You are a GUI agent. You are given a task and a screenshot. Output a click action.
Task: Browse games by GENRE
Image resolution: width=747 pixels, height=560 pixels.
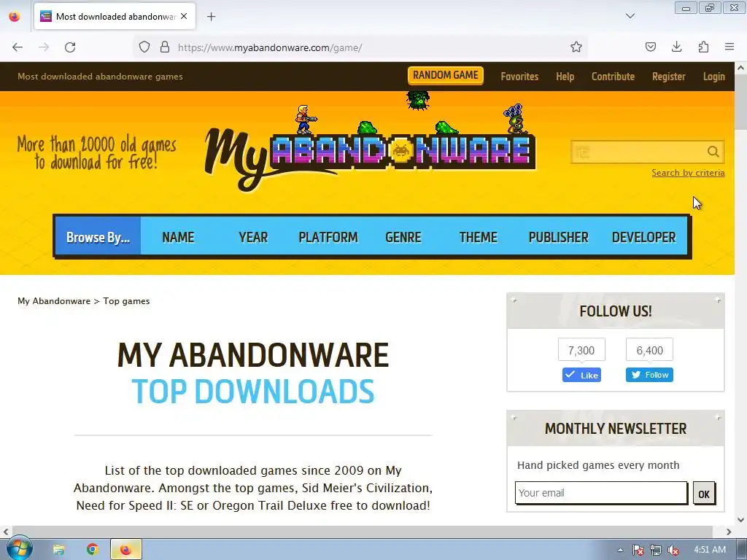(x=403, y=237)
